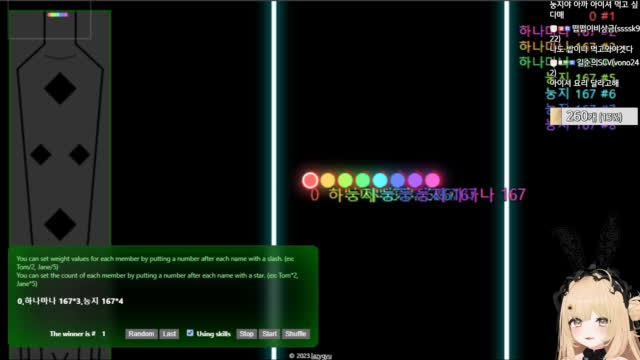Image resolution: width=640 pixels, height=360 pixels.
Task: Click the purple marble in the row
Action: [x=415, y=180]
